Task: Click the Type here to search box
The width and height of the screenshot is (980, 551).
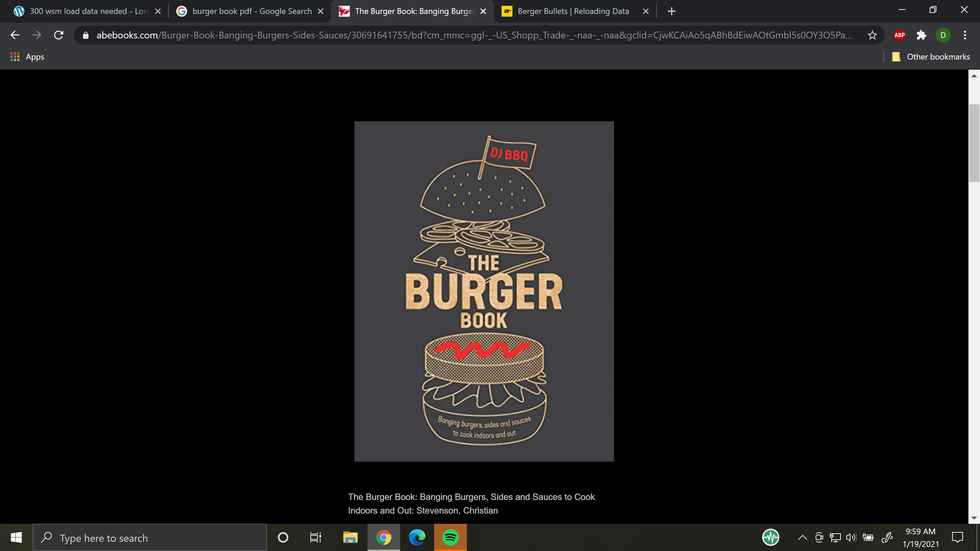Action: 149,537
